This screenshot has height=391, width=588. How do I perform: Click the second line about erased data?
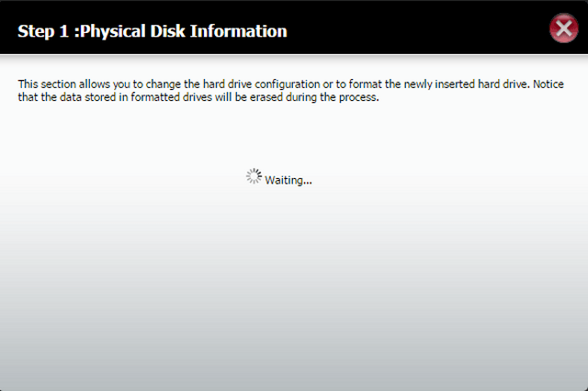tap(198, 97)
